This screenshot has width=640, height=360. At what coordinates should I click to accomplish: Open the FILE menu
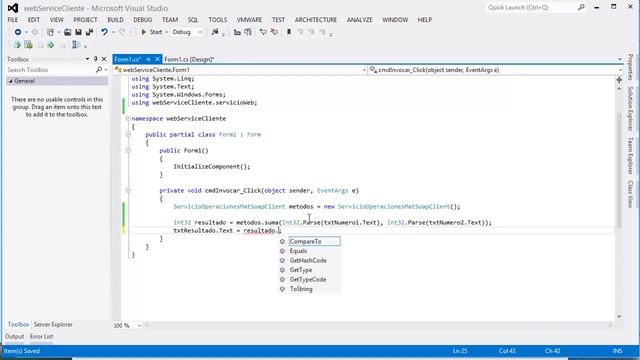(x=13, y=20)
